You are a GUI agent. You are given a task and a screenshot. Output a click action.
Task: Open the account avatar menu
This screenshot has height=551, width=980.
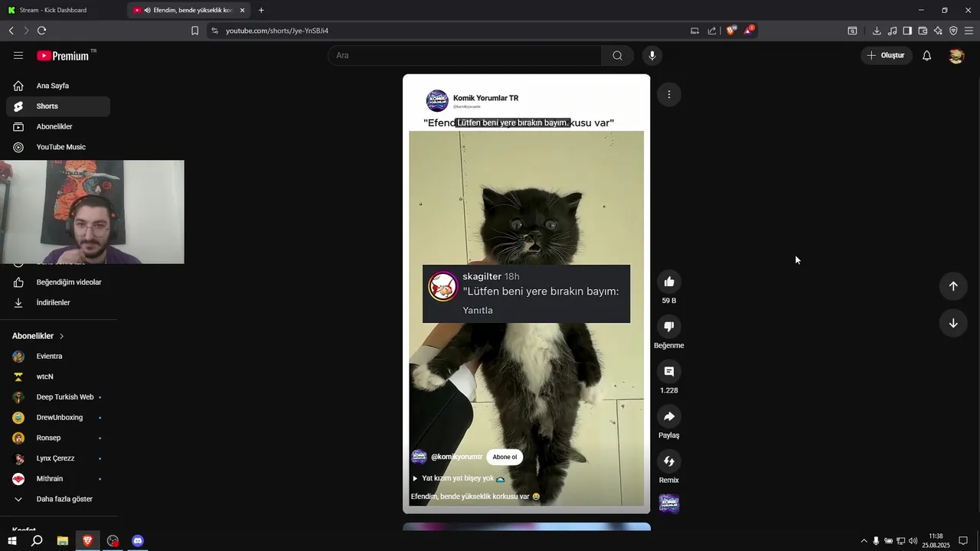click(956, 55)
